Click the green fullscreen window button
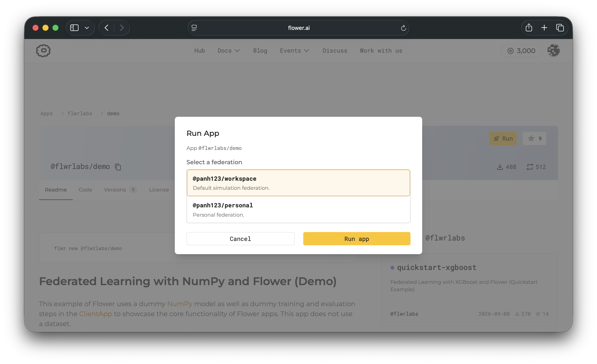The width and height of the screenshot is (597, 364). coord(55,28)
